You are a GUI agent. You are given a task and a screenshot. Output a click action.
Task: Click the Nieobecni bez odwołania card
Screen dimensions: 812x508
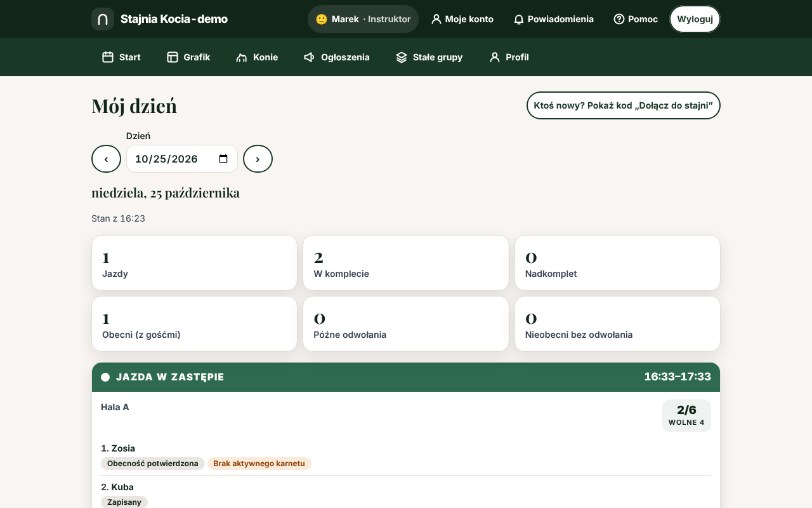[x=617, y=324]
